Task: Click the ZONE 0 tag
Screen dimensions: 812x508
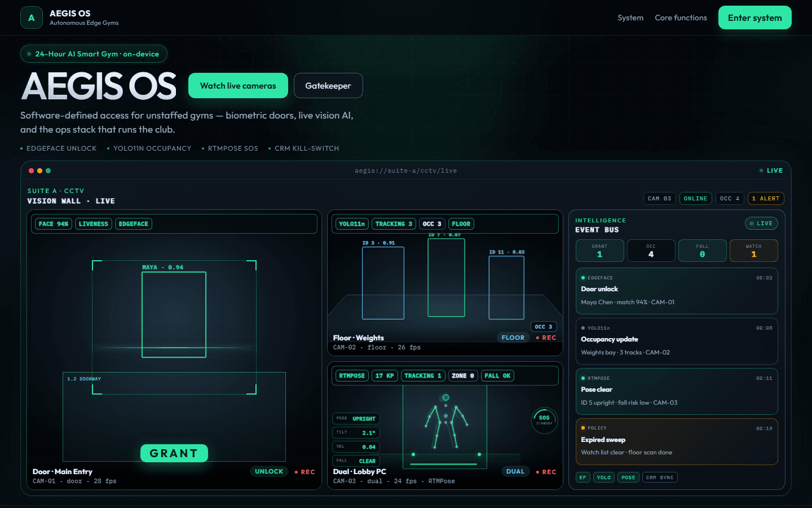Action: (463, 376)
